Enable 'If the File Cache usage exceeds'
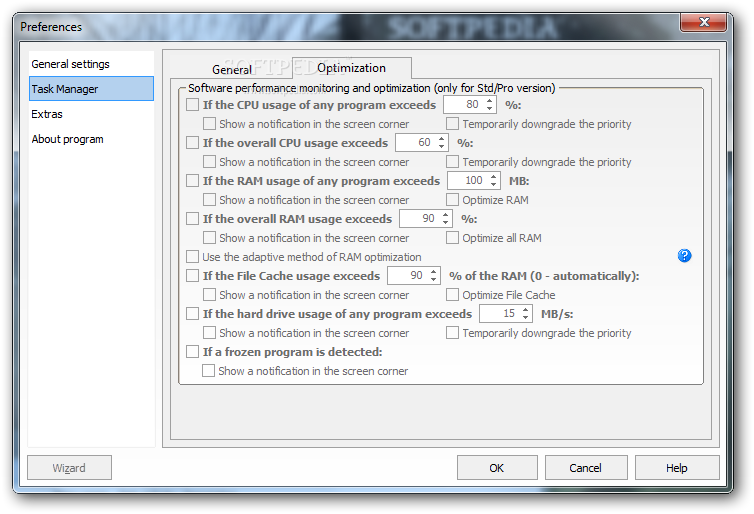The width and height of the screenshot is (754, 514). point(192,276)
